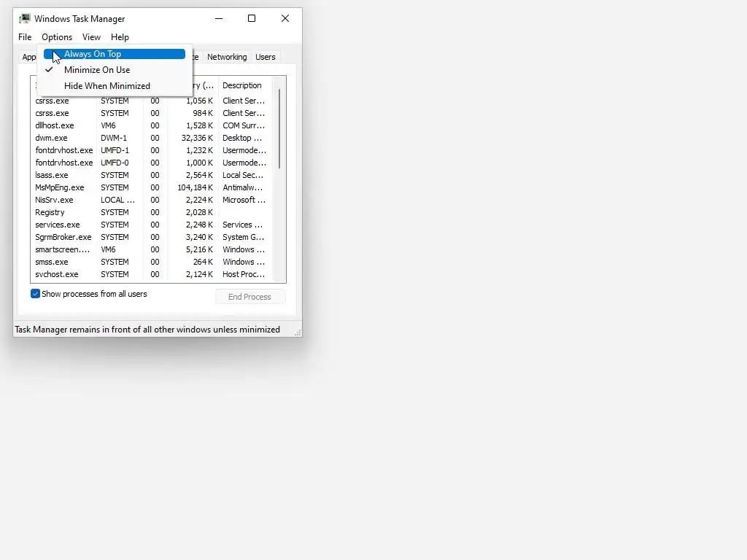
Task: Click the Host Proc... description cell
Action: point(244,274)
